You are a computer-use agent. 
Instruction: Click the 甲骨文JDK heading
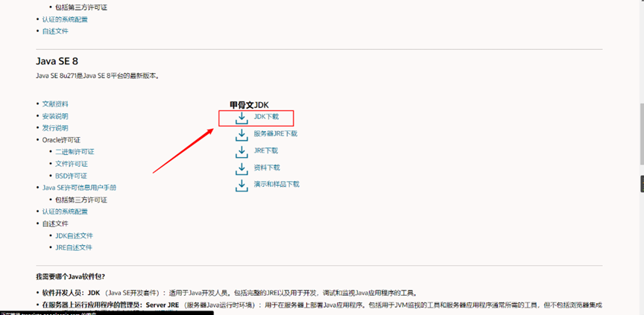249,105
